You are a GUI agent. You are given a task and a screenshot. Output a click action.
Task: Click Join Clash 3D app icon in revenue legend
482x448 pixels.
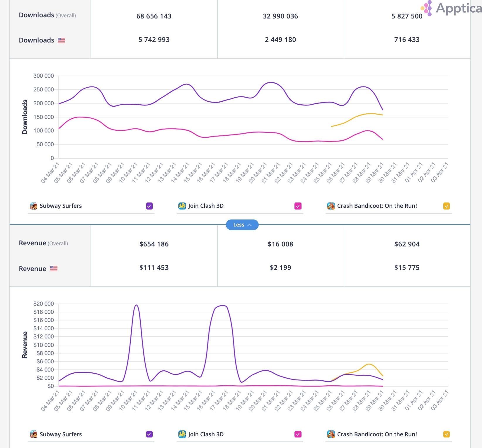[182, 434]
